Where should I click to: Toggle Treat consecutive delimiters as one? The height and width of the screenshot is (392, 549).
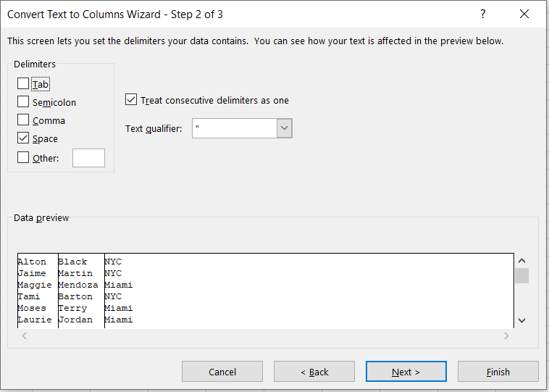[131, 100]
